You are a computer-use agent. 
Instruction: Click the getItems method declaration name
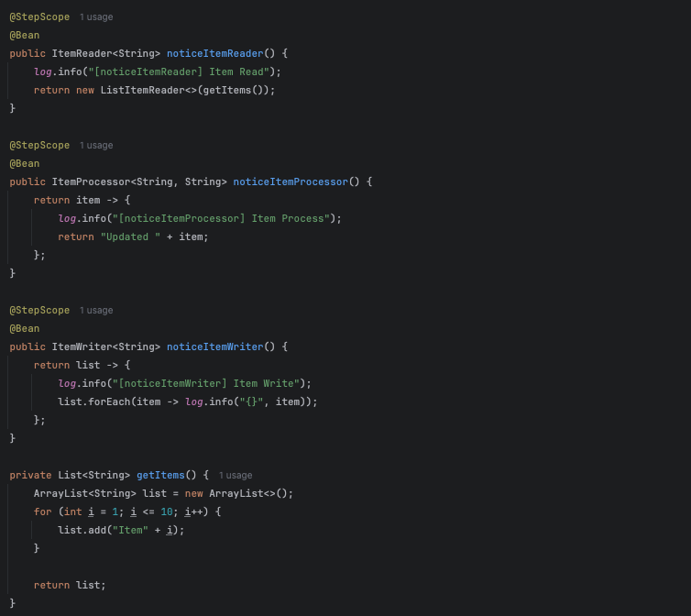coord(160,476)
